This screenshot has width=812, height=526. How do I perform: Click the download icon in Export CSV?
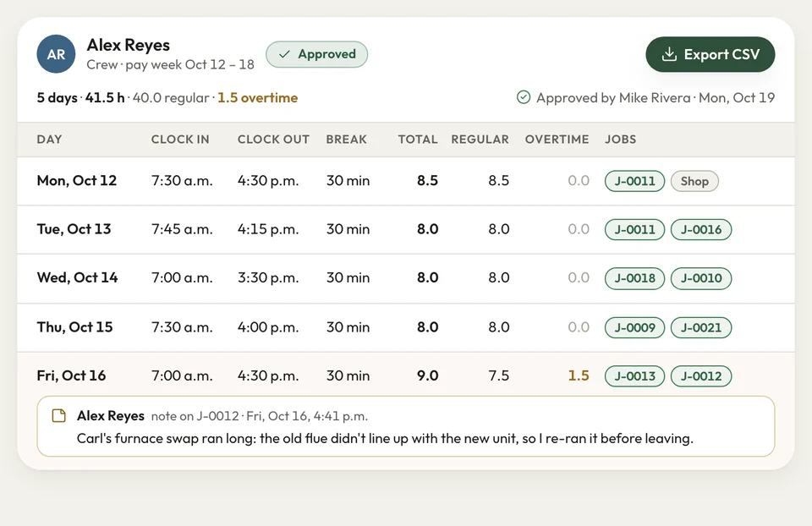[669, 54]
